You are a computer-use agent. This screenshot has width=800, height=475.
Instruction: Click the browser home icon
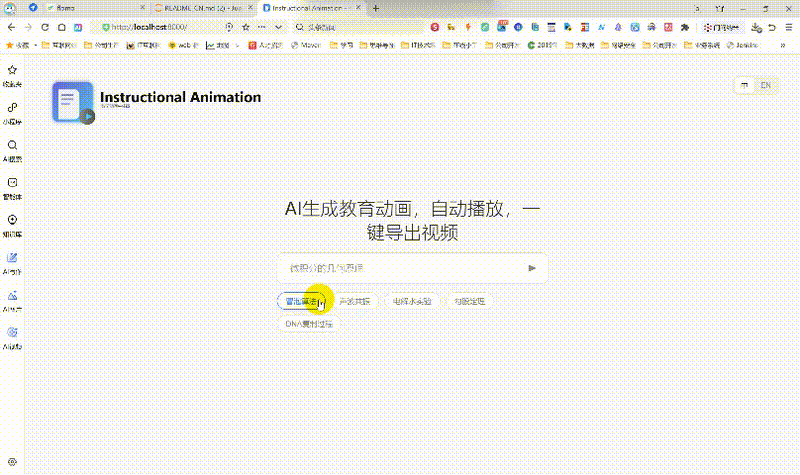pyautogui.click(x=62, y=27)
